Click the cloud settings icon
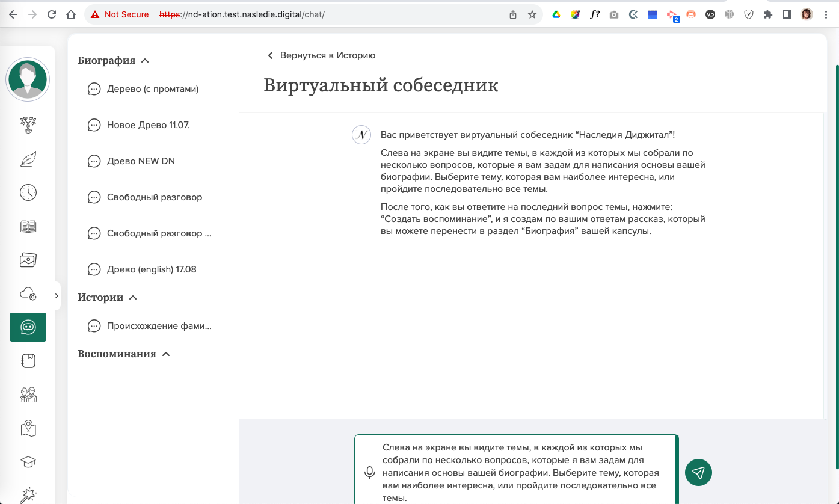The height and width of the screenshot is (504, 839). (28, 293)
